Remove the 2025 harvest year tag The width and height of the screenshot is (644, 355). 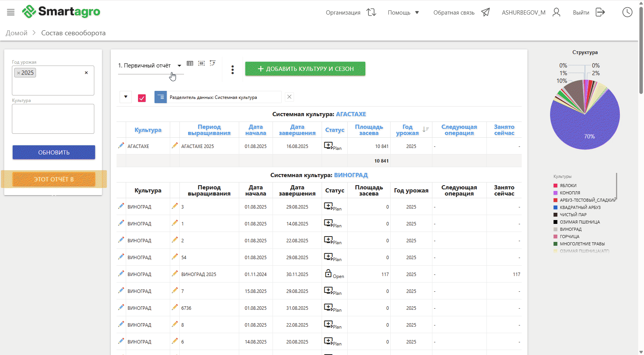[18, 73]
